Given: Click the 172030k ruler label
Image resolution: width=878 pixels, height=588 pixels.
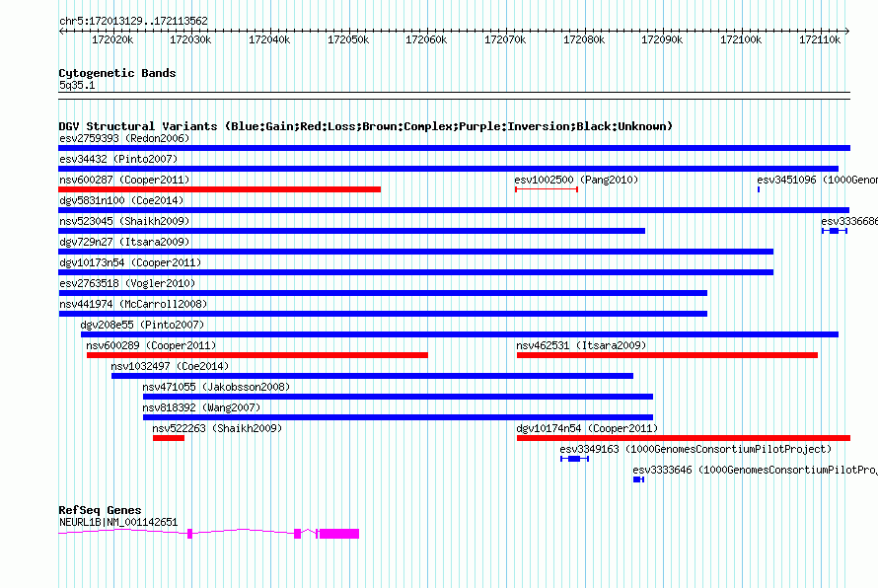Looking at the screenshot, I should tap(190, 39).
